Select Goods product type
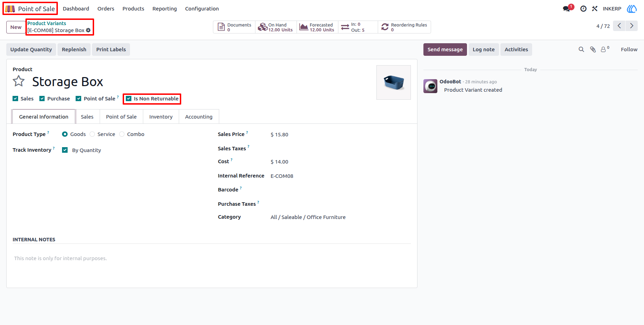 click(x=65, y=134)
